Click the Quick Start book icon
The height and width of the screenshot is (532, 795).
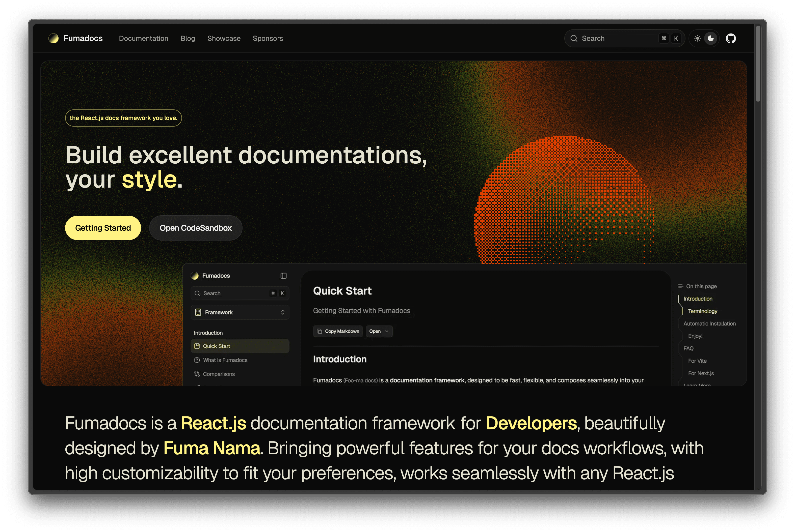197,346
